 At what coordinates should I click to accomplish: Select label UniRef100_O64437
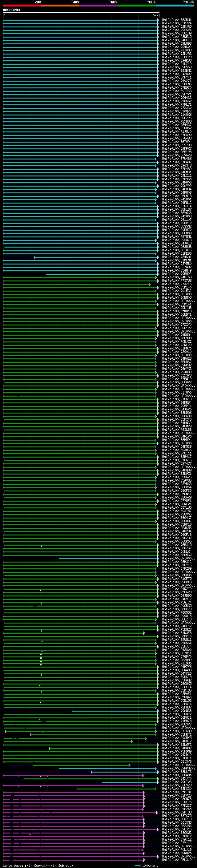click(x=177, y=125)
